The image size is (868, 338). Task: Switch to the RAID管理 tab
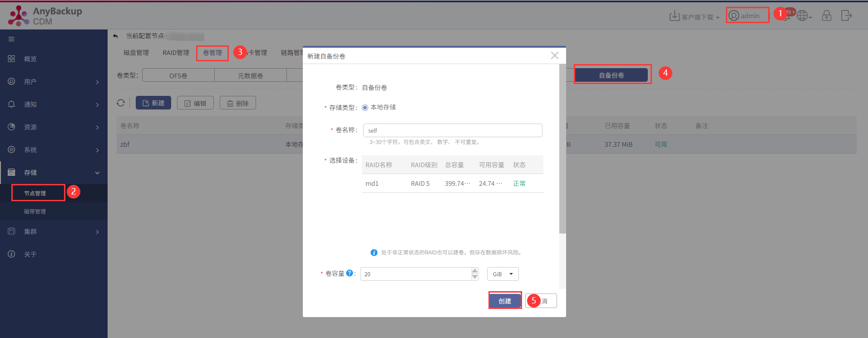point(176,53)
